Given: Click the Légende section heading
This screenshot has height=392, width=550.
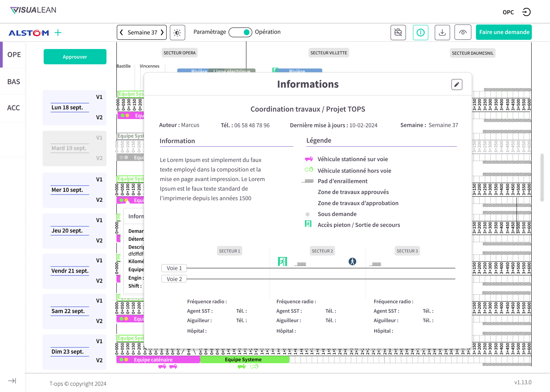Looking at the screenshot, I should tap(319, 140).
